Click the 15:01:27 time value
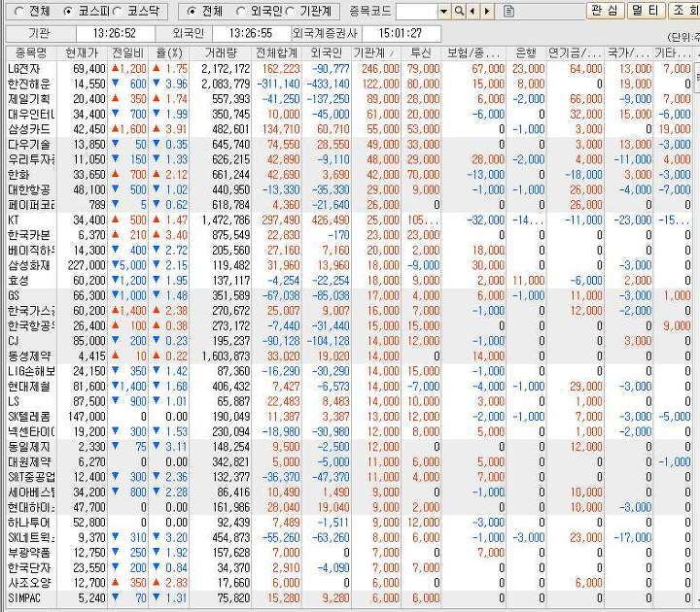700x612 pixels. coord(401,33)
